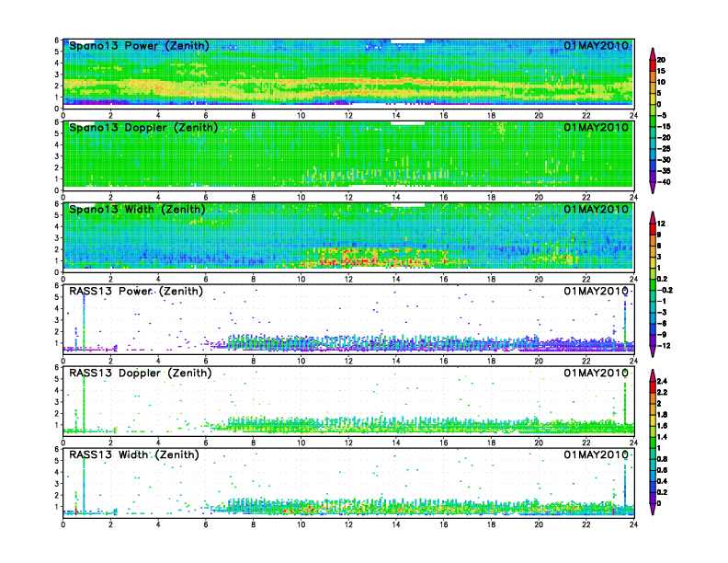Screen dimensions: 728x563
Task: Click height 3 tick on RASS13 Width y-axis
Action: pyautogui.click(x=57, y=484)
